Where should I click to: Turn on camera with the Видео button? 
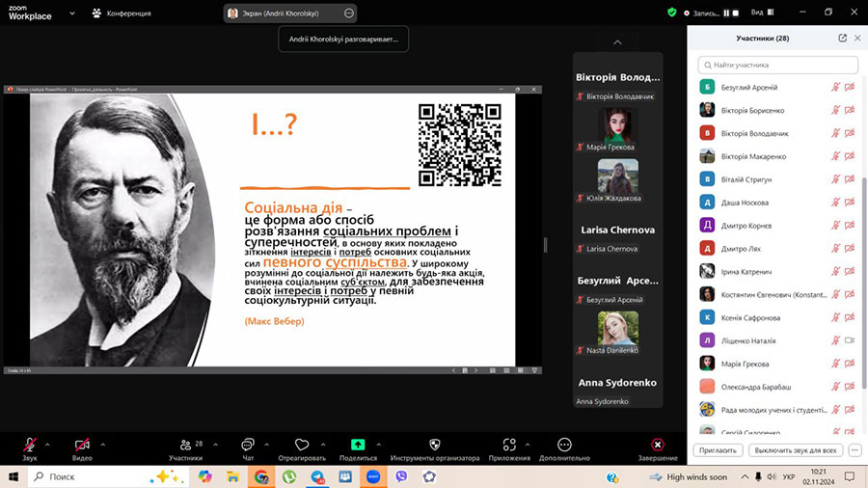pos(82,445)
